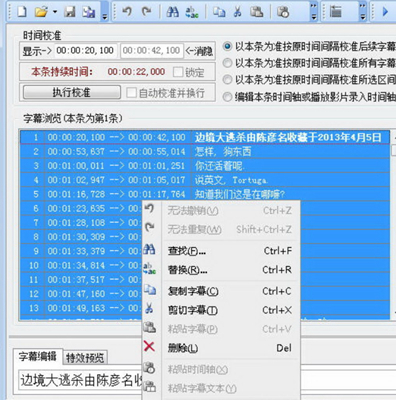Click the New file toolbar icon
Viewport: 396px width, 400px height.
click(x=22, y=12)
